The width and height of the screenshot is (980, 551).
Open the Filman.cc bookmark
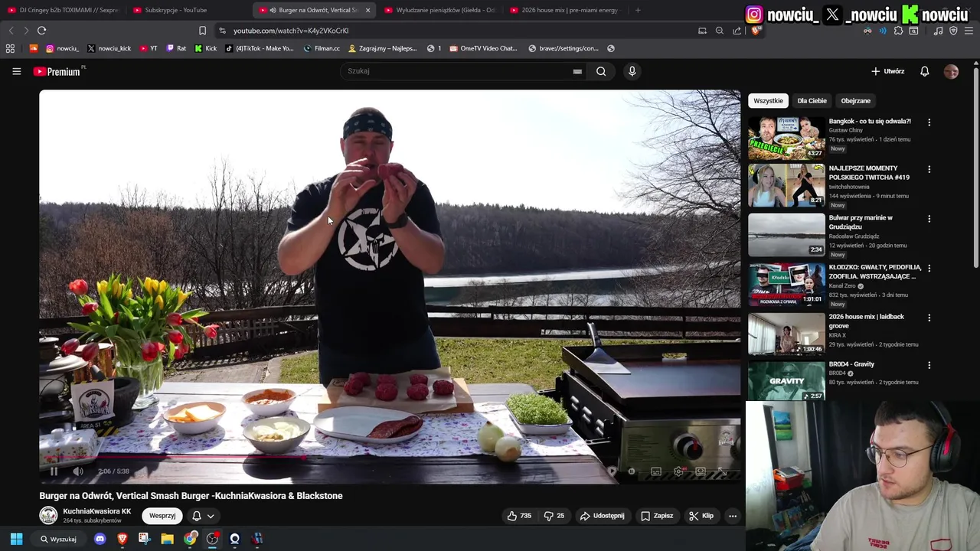pyautogui.click(x=322, y=48)
